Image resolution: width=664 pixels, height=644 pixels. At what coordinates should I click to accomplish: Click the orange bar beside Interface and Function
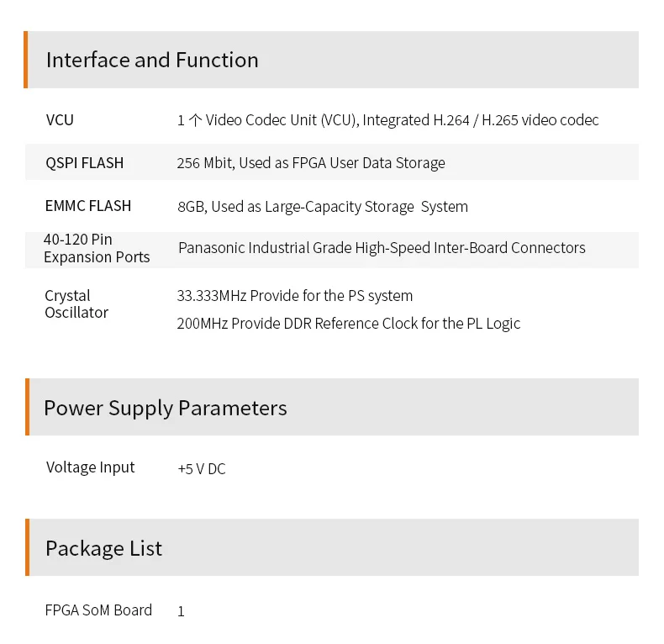coord(26,60)
